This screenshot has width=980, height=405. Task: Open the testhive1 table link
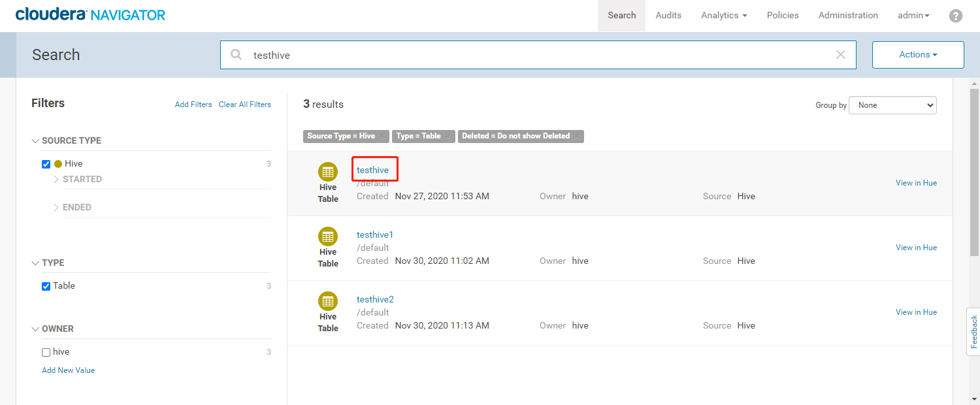pyautogui.click(x=375, y=235)
